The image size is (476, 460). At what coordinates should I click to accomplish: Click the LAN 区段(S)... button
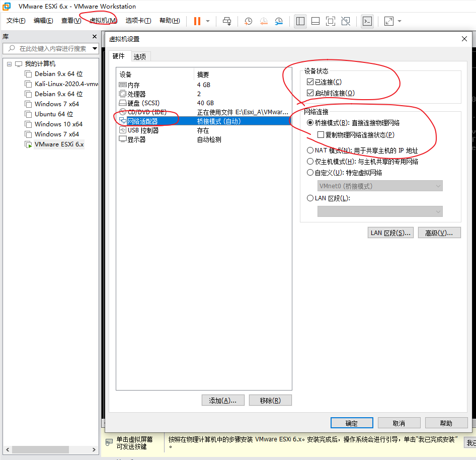[x=390, y=233]
